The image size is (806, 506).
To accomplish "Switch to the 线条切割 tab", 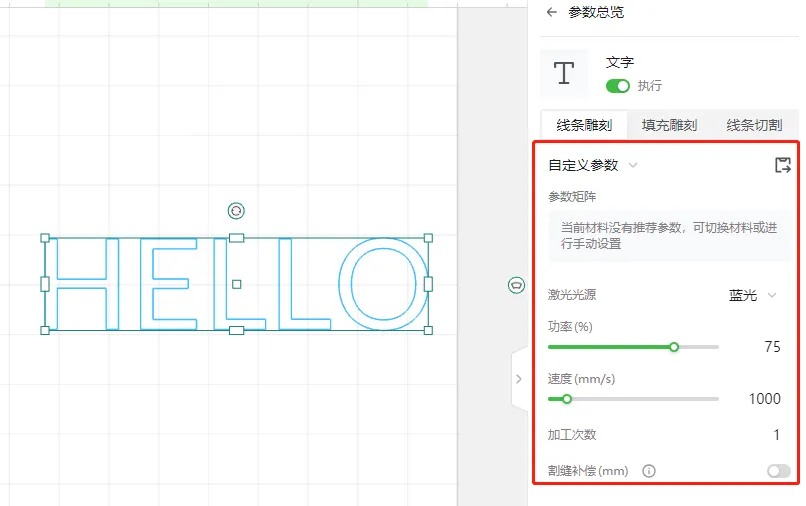I will (753, 125).
